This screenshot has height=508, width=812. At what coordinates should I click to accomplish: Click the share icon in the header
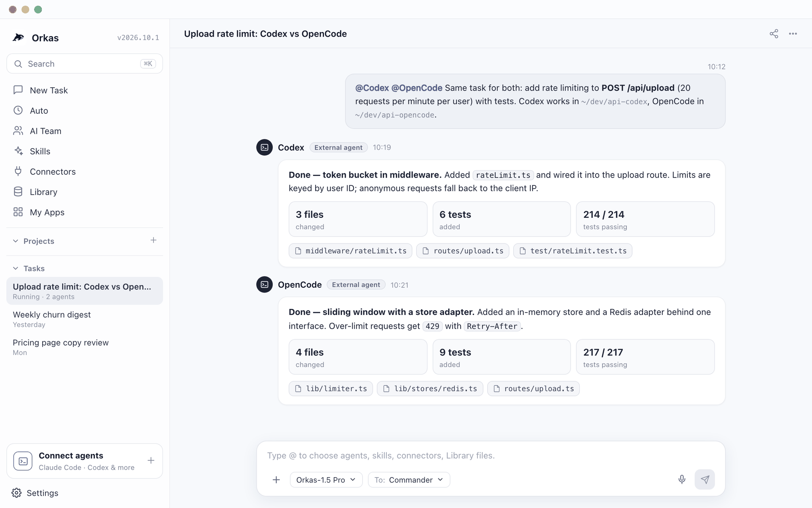774,34
